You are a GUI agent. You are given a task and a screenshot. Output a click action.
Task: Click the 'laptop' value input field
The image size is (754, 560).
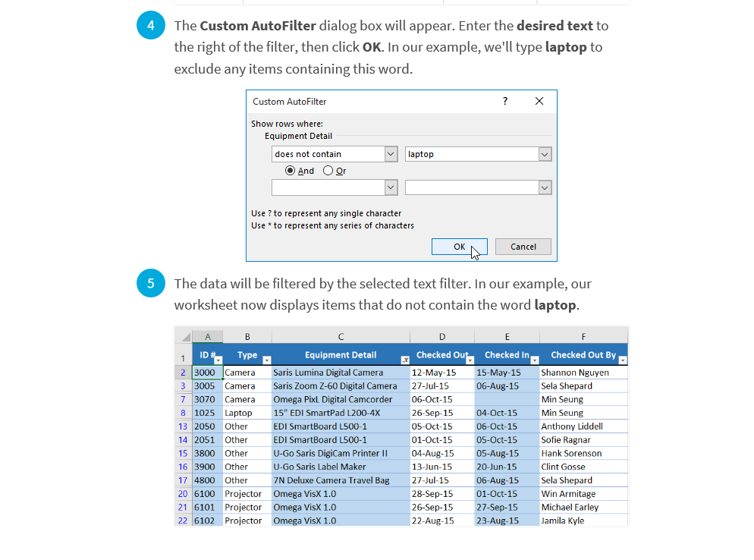[x=473, y=155]
